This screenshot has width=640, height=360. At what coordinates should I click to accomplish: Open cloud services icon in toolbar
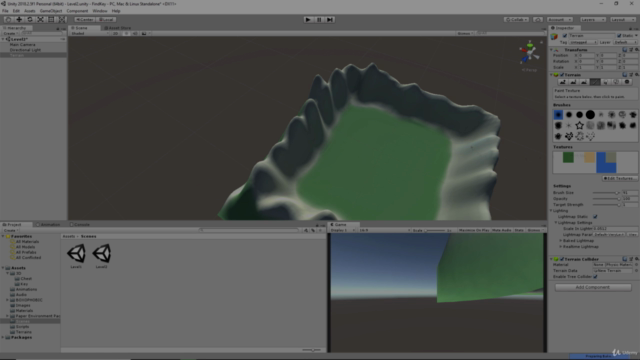pos(538,20)
